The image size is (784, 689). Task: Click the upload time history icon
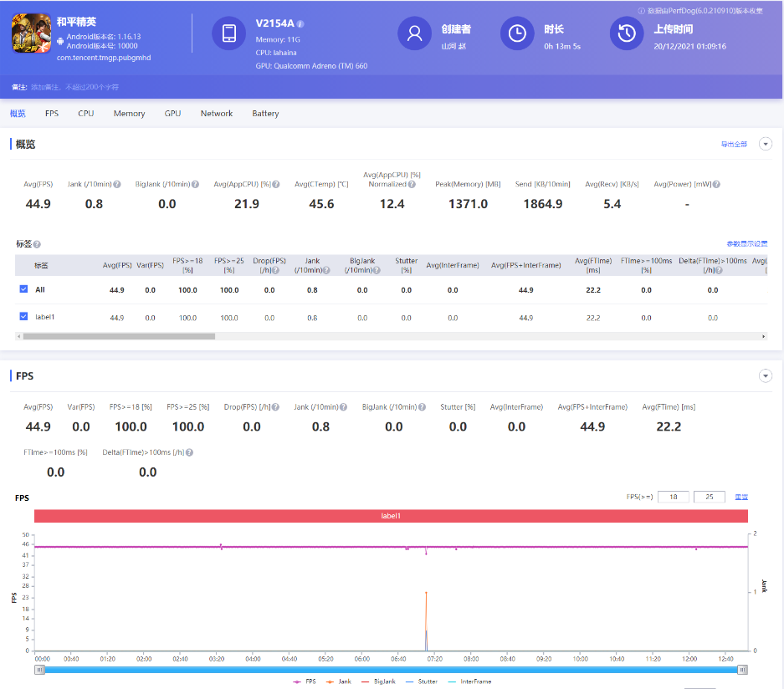(626, 33)
